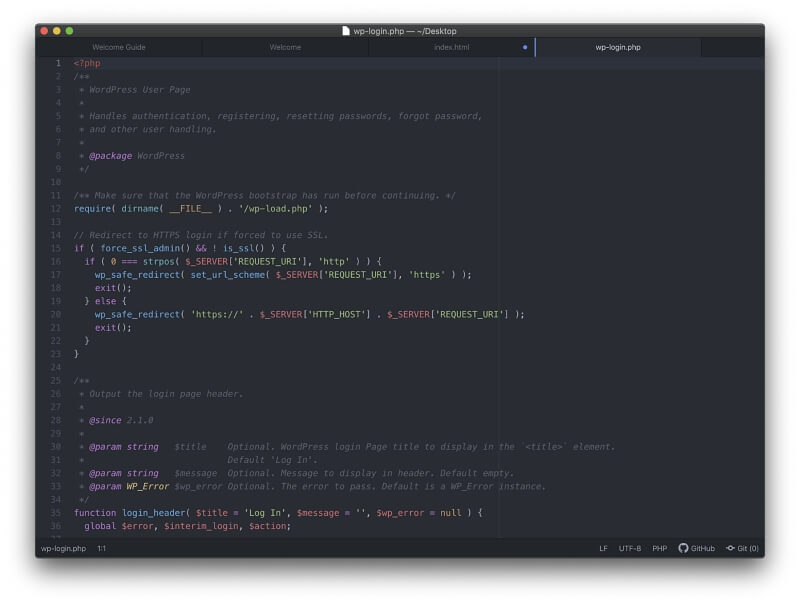Click wp-login.php file name in status bar
The image size is (800, 605).
(63, 548)
